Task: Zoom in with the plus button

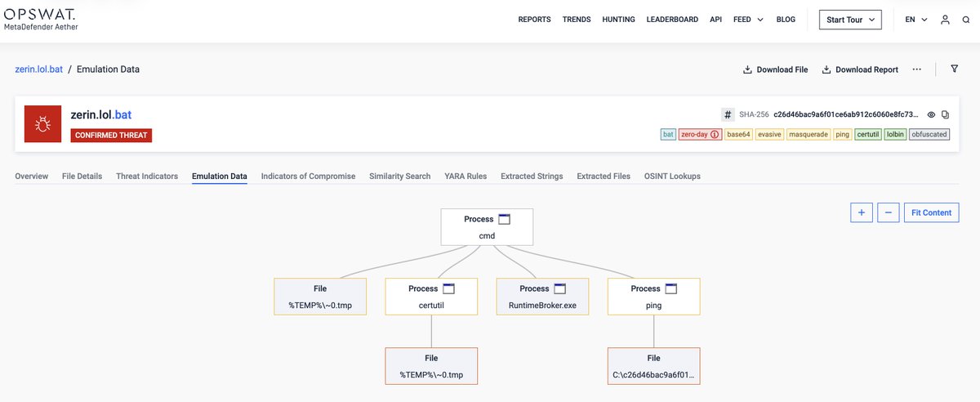Action: [x=862, y=212]
